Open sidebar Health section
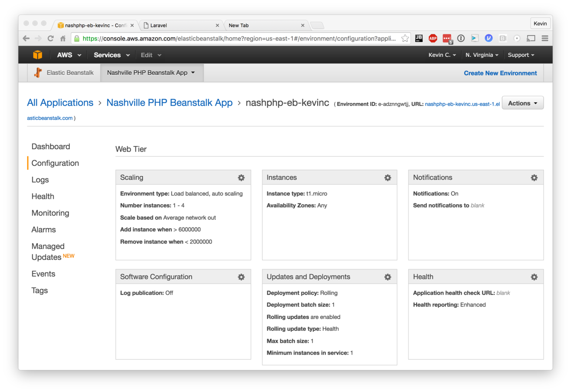This screenshot has width=571, height=392. click(43, 196)
